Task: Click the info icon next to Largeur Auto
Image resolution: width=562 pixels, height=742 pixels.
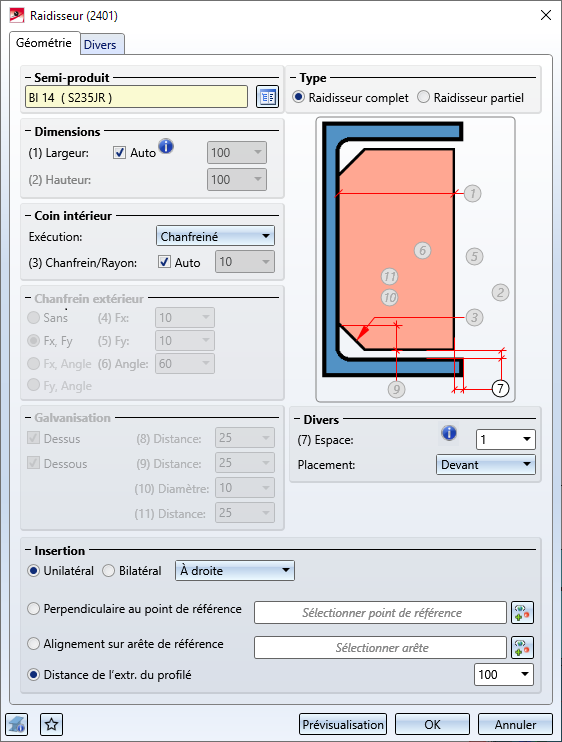Action: (x=166, y=147)
